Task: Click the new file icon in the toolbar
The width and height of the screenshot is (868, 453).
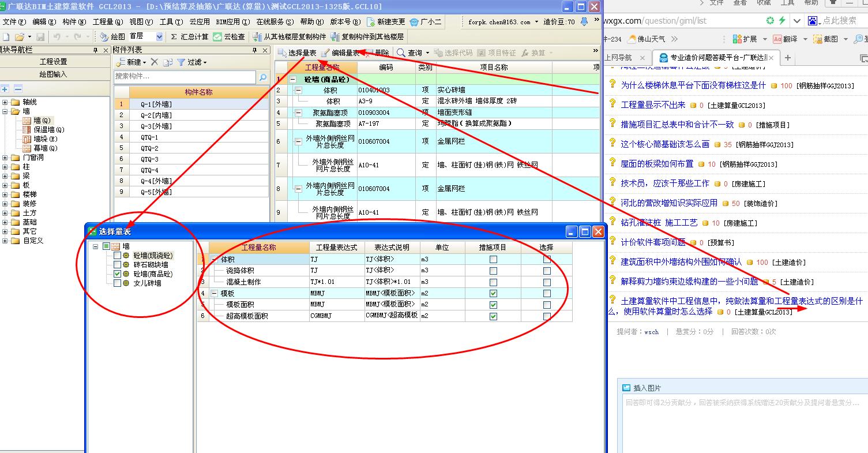Action: [6, 36]
